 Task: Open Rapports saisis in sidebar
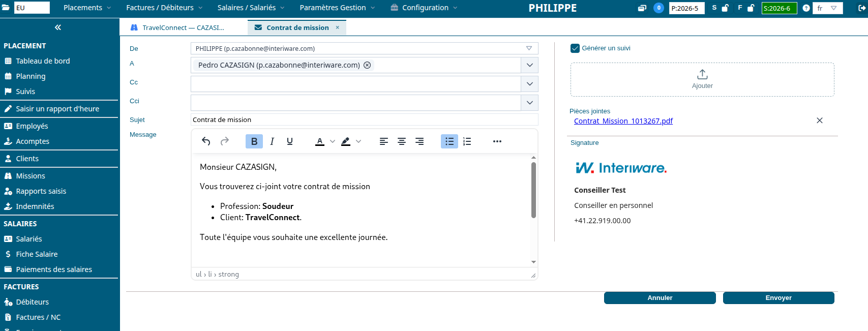point(41,191)
